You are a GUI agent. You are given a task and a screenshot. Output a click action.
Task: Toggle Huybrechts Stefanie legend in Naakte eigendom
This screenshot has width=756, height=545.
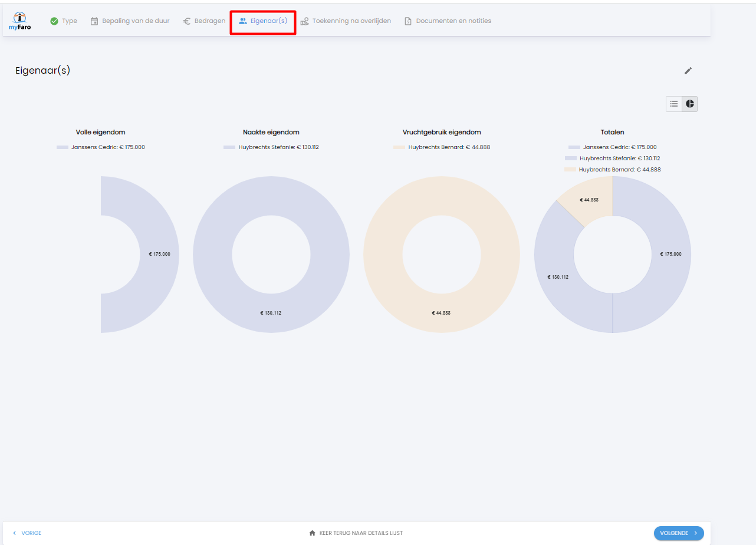point(271,147)
